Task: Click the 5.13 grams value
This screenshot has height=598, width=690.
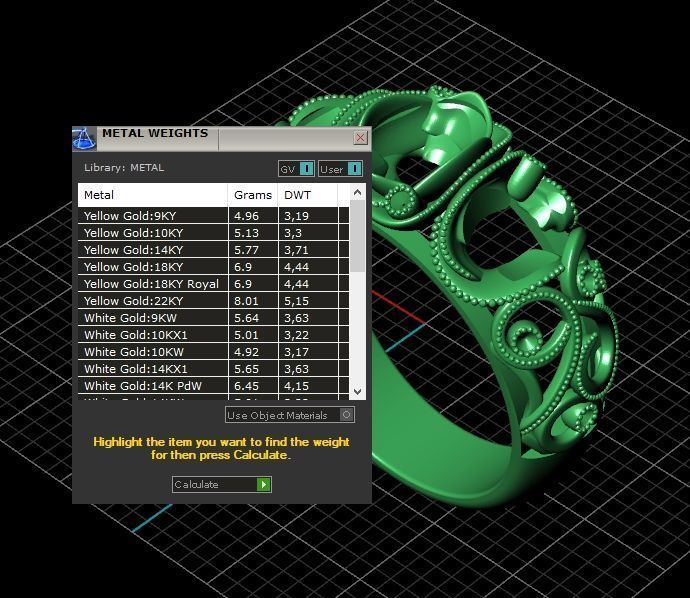Action: tap(246, 233)
